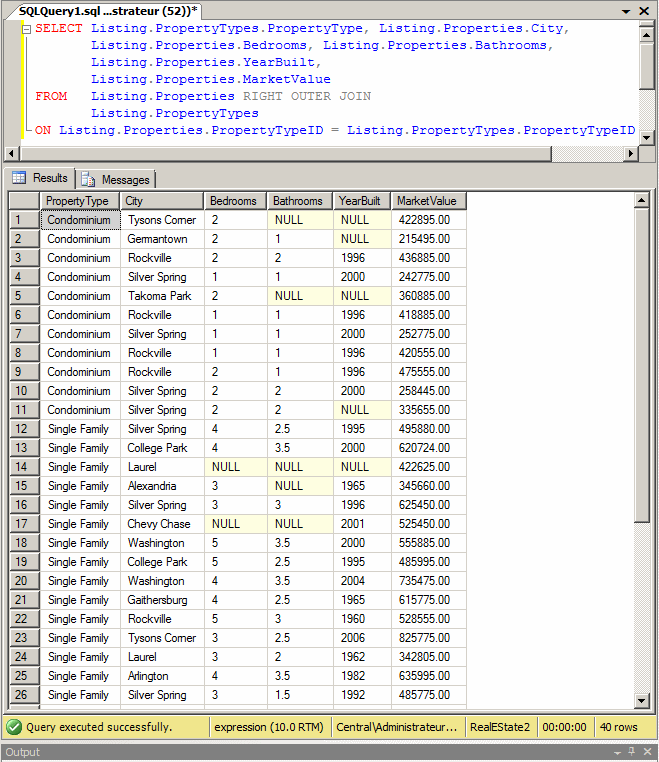Viewport: 659px width, 762px height.
Task: Switch to the Results tab
Action: pyautogui.click(x=41, y=178)
